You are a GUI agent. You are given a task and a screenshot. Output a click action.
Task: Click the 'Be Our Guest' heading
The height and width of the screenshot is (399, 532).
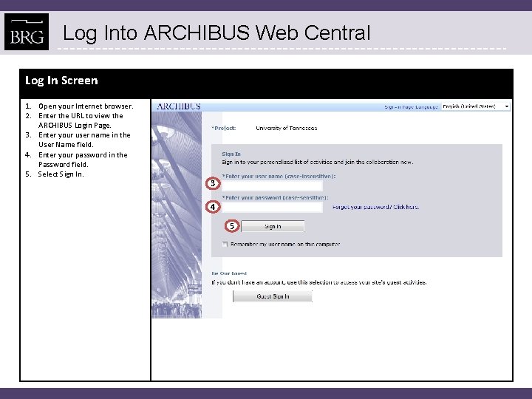229,273
